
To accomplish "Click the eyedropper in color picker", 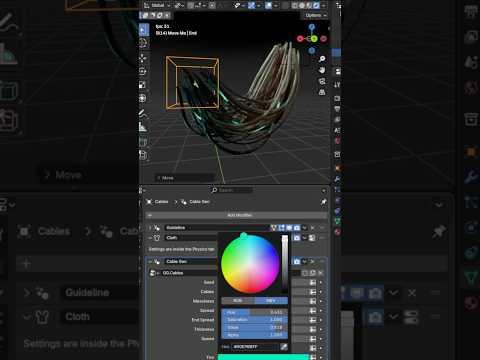I will [284, 347].
